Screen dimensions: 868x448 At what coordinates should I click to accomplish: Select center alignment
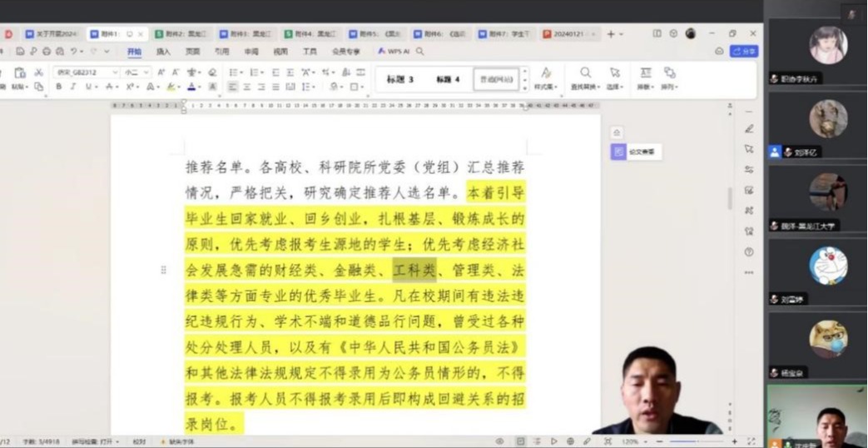(247, 87)
